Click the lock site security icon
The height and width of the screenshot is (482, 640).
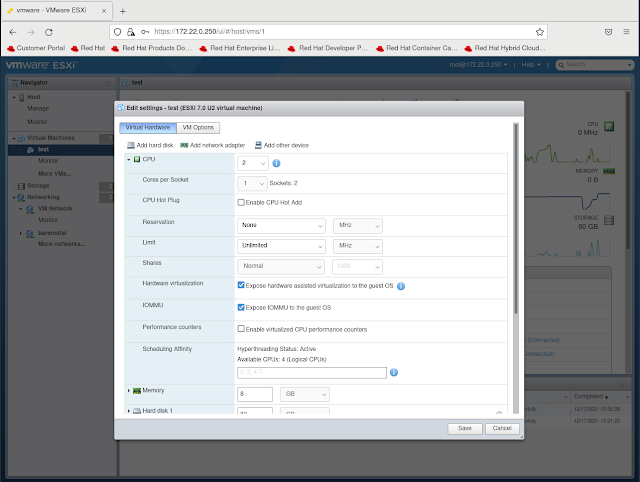point(131,32)
